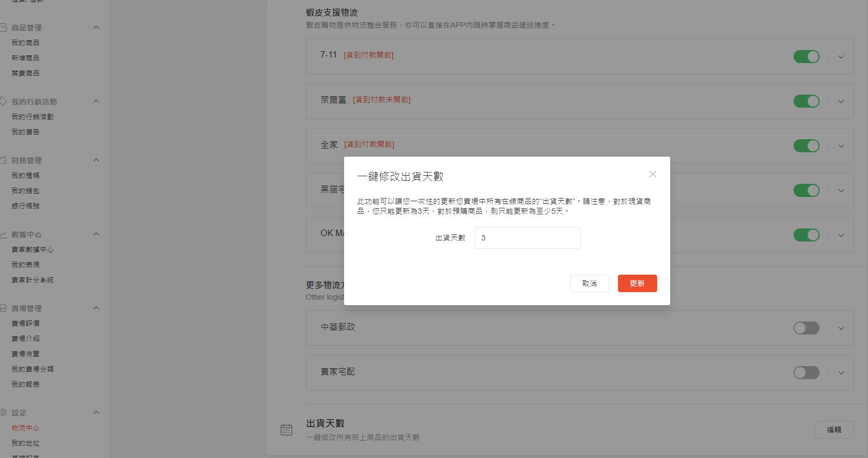Click the 編輯 button for 出貨天數
The width and height of the screenshot is (868, 458).
(x=834, y=430)
